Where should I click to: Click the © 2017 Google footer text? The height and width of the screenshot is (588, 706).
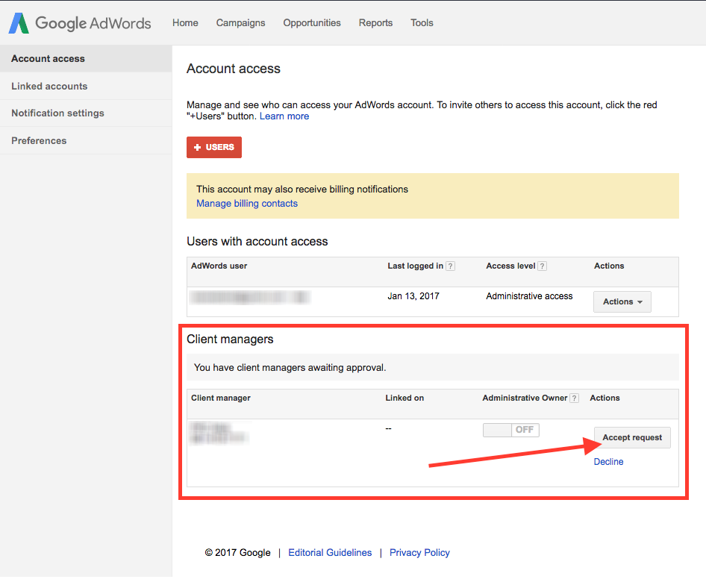pyautogui.click(x=238, y=552)
